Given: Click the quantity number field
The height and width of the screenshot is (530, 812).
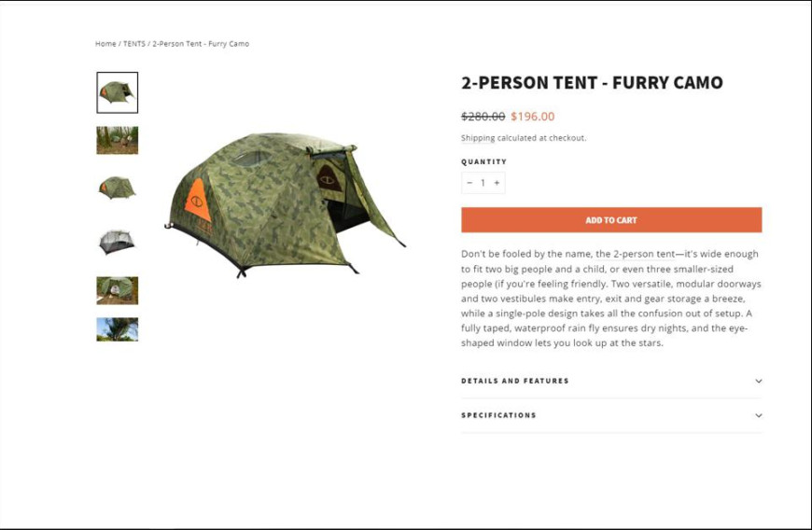Looking at the screenshot, I should pos(483,183).
